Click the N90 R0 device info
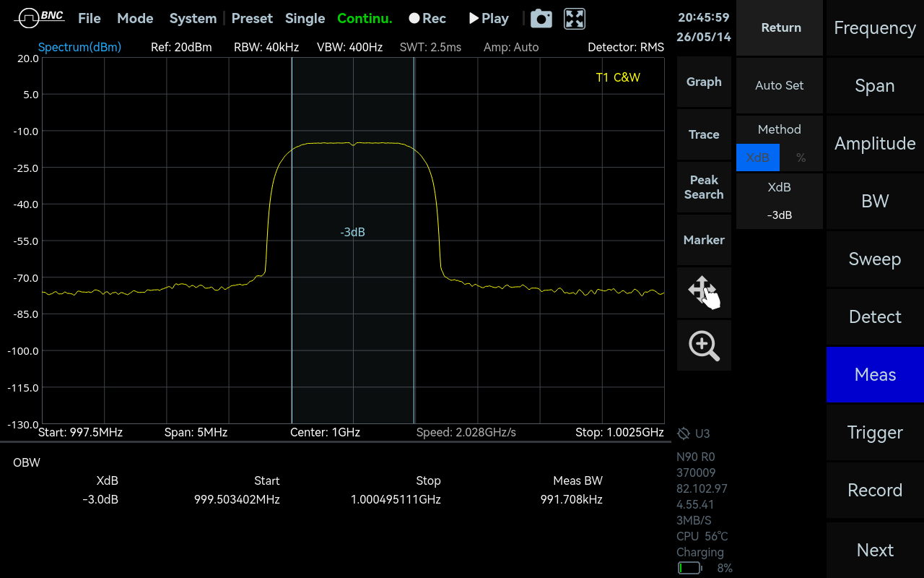The height and width of the screenshot is (578, 924). click(695, 457)
